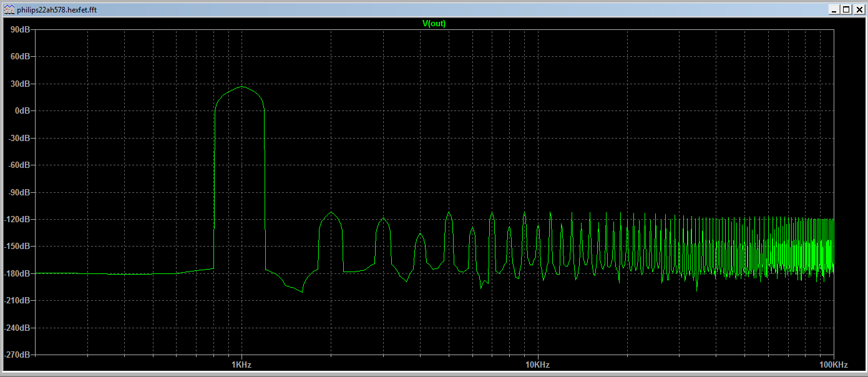The height and width of the screenshot is (377, 868).
Task: Click the 10KHz frequency axis label
Action: (x=537, y=365)
